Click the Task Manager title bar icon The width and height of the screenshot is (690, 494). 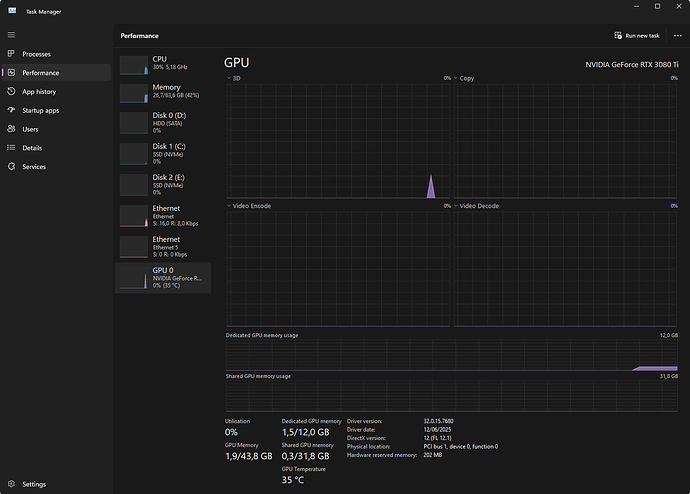12,11
